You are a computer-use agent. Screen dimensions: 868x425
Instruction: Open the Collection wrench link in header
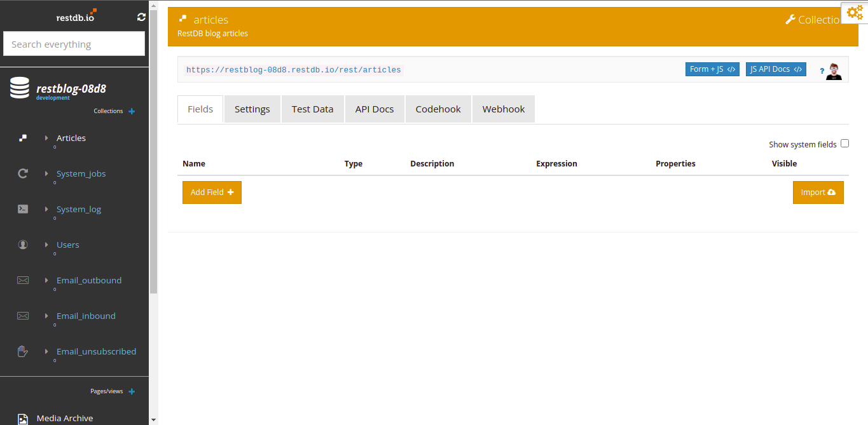click(x=813, y=20)
